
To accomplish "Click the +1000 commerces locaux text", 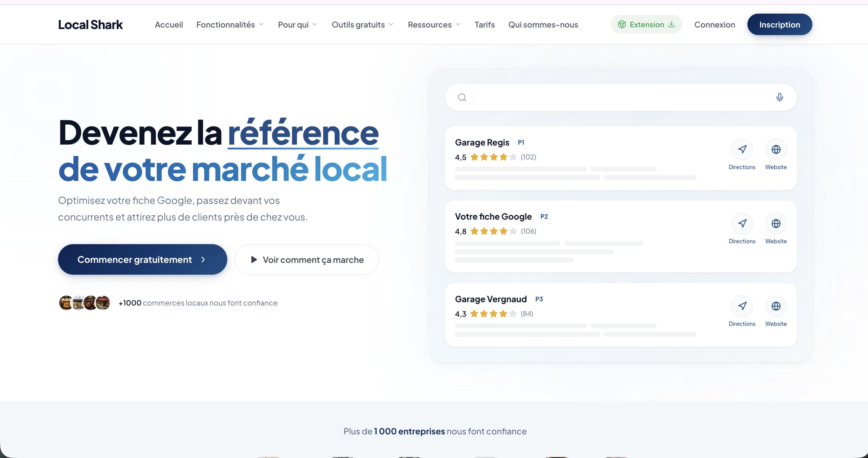I will click(198, 303).
